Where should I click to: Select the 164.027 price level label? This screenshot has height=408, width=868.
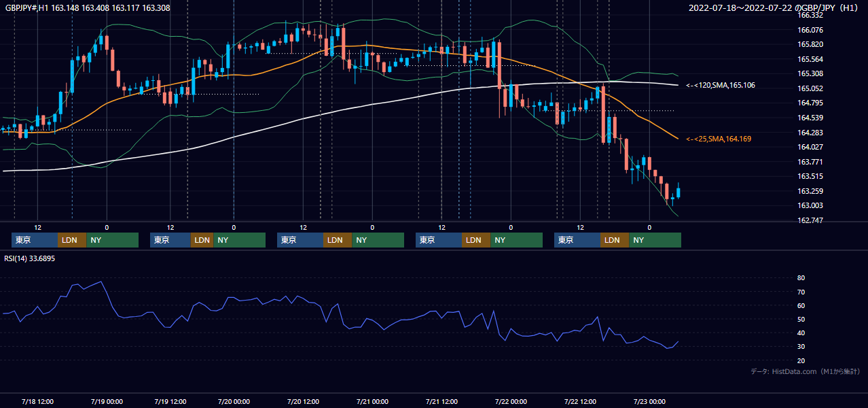click(x=810, y=147)
